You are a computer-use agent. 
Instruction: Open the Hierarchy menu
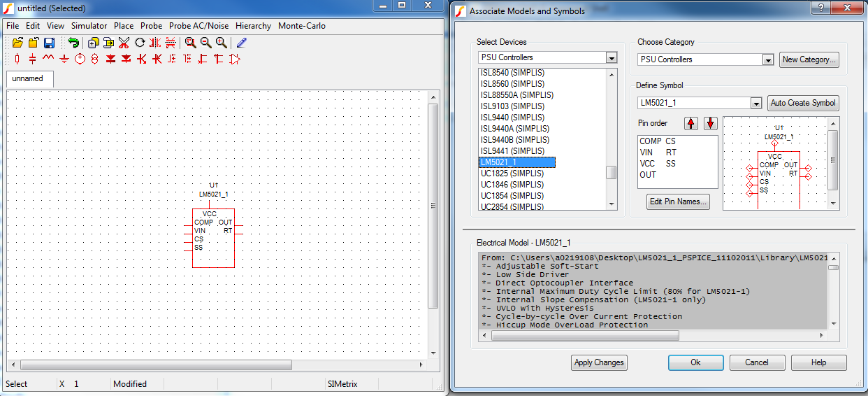[x=253, y=26]
